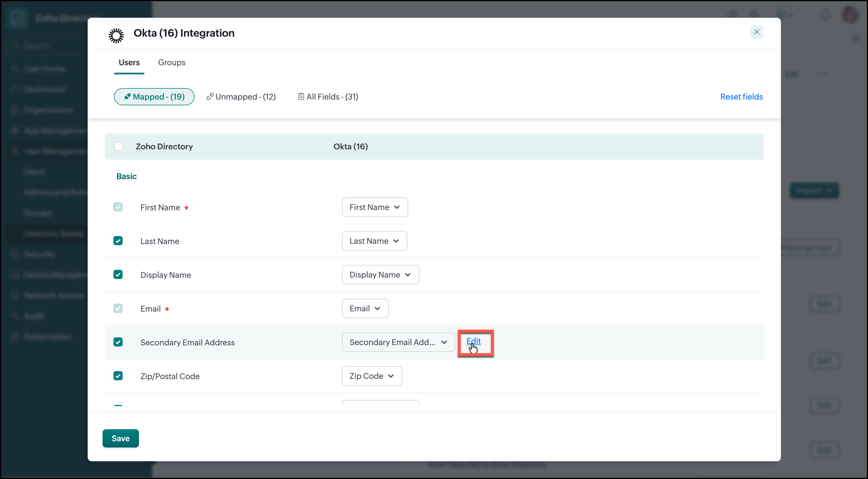The image size is (868, 479).
Task: Click the Reset fields link
Action: [741, 97]
